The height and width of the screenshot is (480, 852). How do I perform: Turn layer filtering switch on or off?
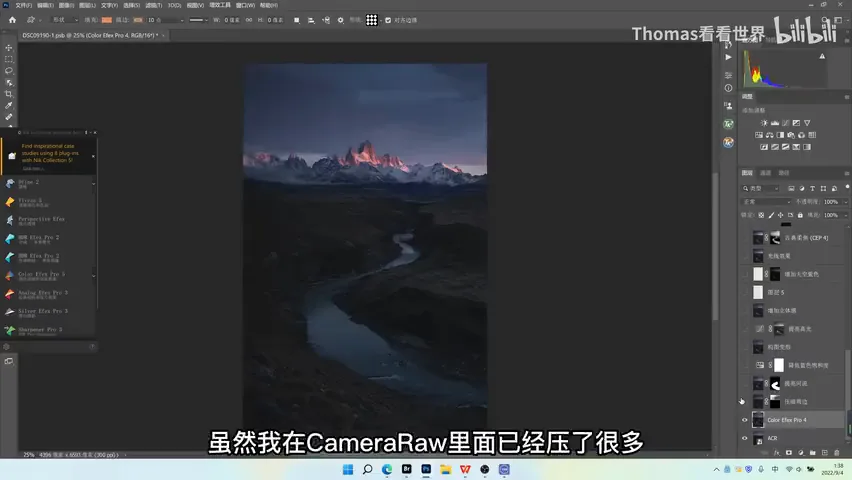(847, 186)
